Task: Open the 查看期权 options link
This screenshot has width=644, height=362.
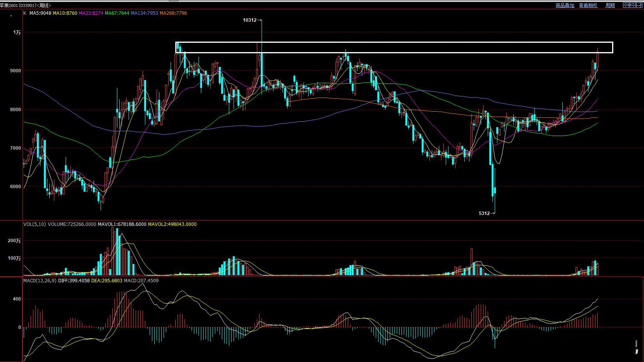Action: [588, 5]
